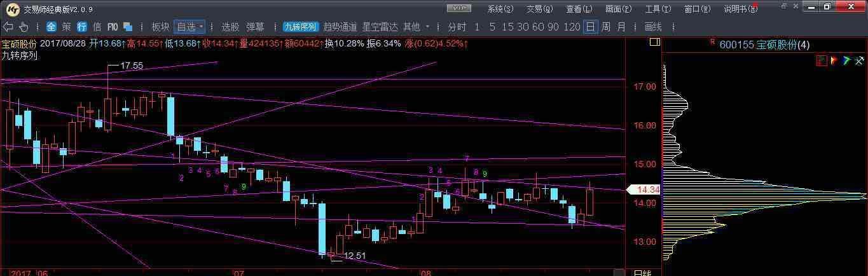Open the 窗口(W) menu

tap(697, 9)
